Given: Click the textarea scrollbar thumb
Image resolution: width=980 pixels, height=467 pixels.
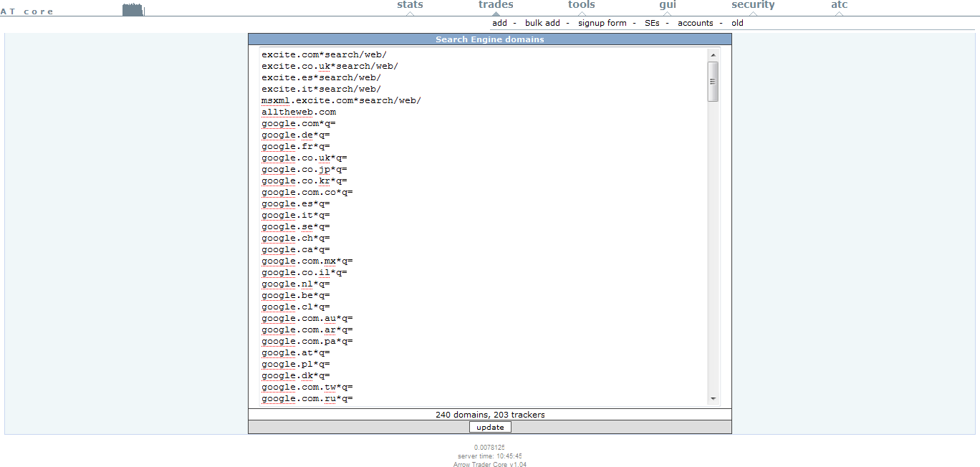Looking at the screenshot, I should tap(713, 81).
